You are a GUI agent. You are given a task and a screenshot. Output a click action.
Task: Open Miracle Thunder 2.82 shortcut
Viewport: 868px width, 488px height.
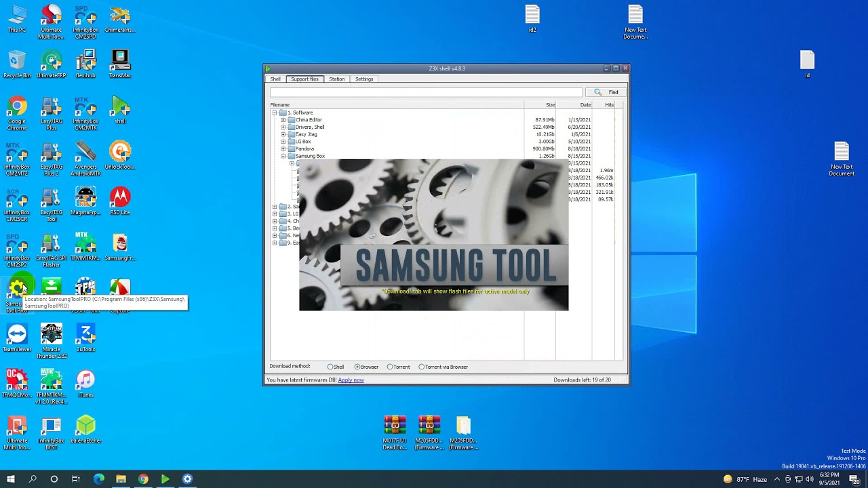pyautogui.click(x=52, y=342)
